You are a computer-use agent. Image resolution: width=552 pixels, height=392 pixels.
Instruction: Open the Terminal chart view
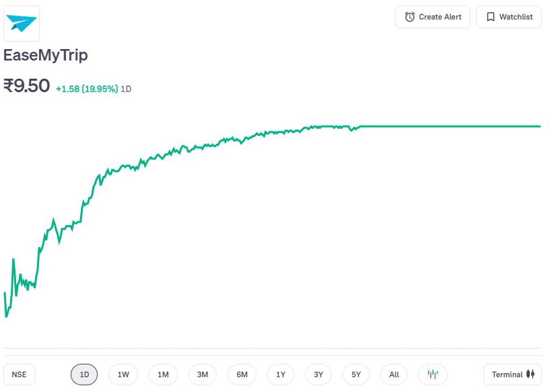[x=512, y=375]
